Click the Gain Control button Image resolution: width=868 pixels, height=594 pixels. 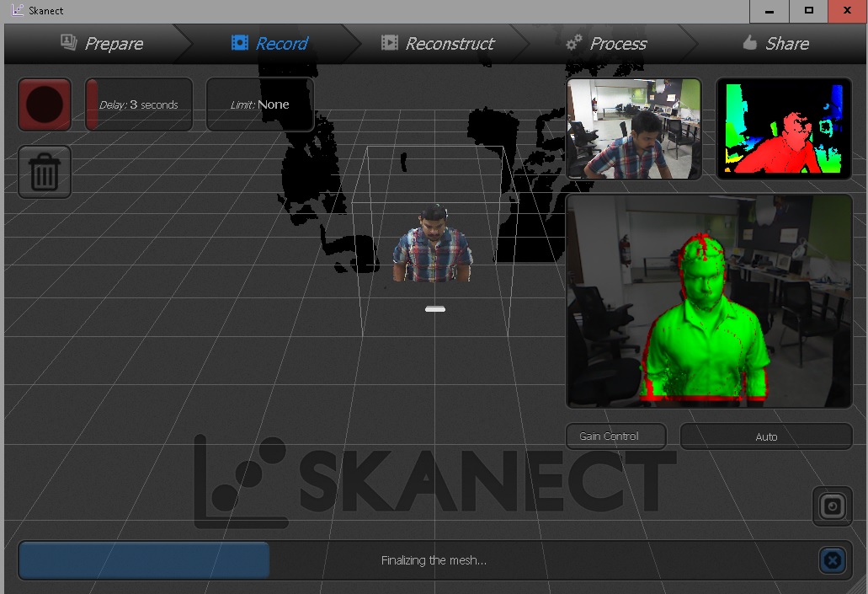[x=616, y=436]
